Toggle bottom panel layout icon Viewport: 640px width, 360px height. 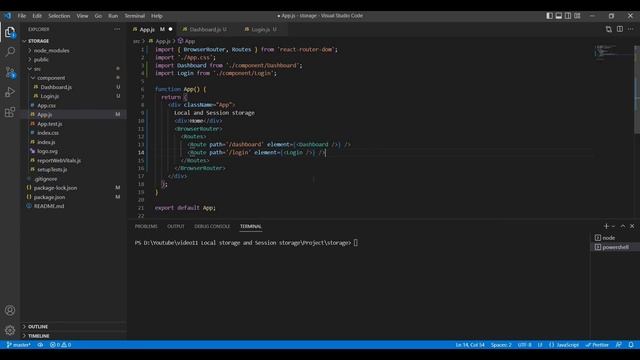click(x=559, y=16)
